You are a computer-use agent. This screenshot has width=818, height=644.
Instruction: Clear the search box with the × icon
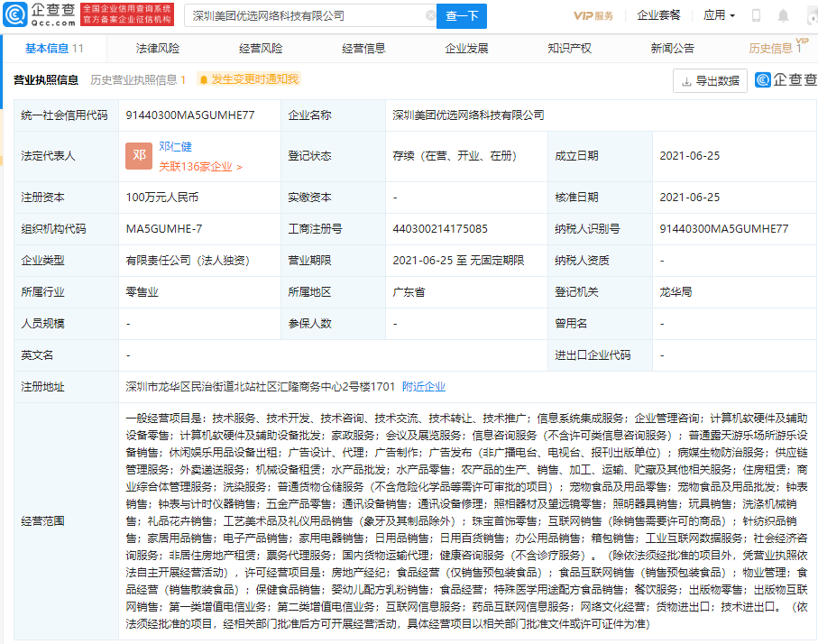pyautogui.click(x=432, y=16)
